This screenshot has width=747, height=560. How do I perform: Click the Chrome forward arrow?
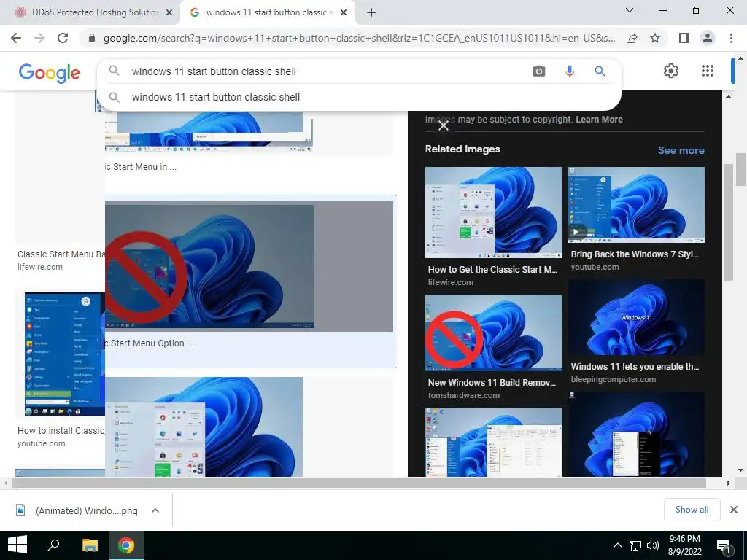point(39,38)
